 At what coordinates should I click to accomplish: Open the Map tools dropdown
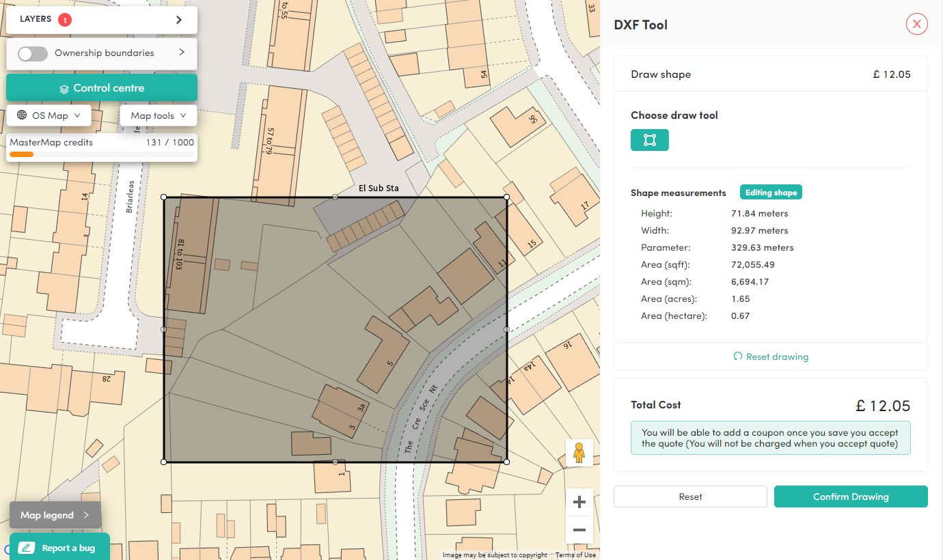159,115
